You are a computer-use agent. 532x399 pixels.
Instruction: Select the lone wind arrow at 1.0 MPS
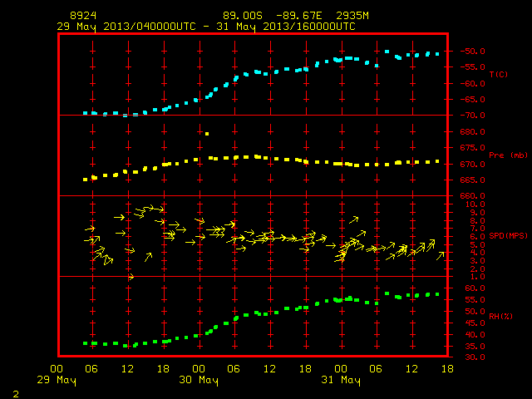131,277
